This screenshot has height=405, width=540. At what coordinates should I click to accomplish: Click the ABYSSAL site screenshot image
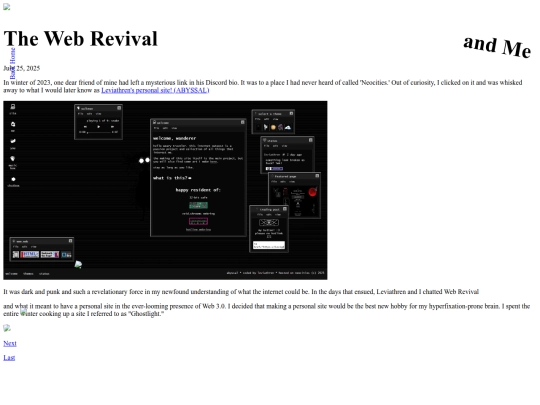pyautogui.click(x=165, y=190)
